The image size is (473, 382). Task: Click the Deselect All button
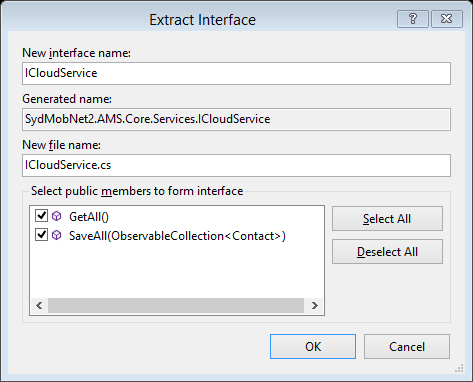(387, 252)
